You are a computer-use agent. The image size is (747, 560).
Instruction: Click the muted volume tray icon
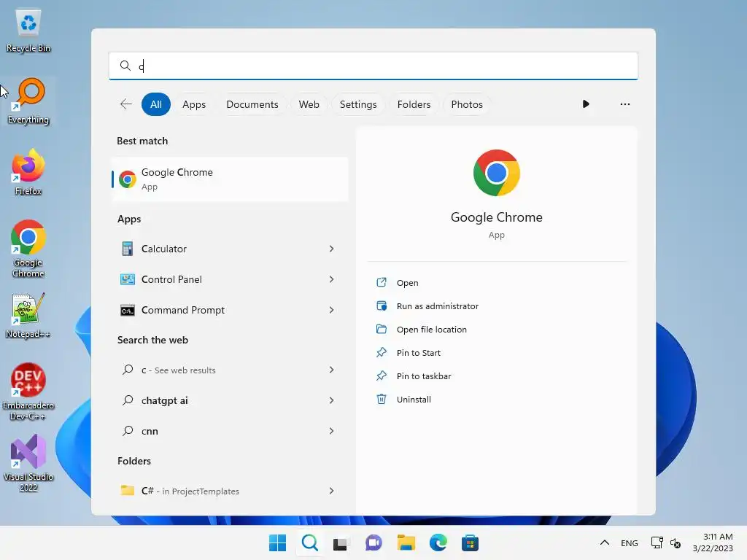tap(676, 542)
